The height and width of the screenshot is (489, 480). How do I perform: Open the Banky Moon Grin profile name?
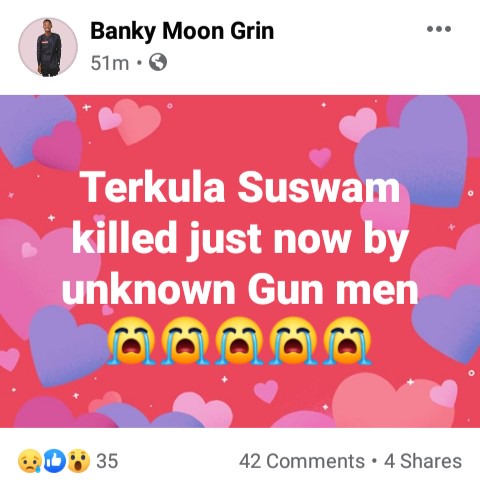(x=182, y=31)
